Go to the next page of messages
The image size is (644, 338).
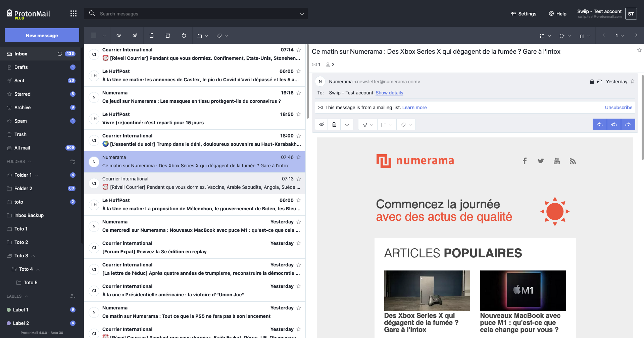[636, 36]
